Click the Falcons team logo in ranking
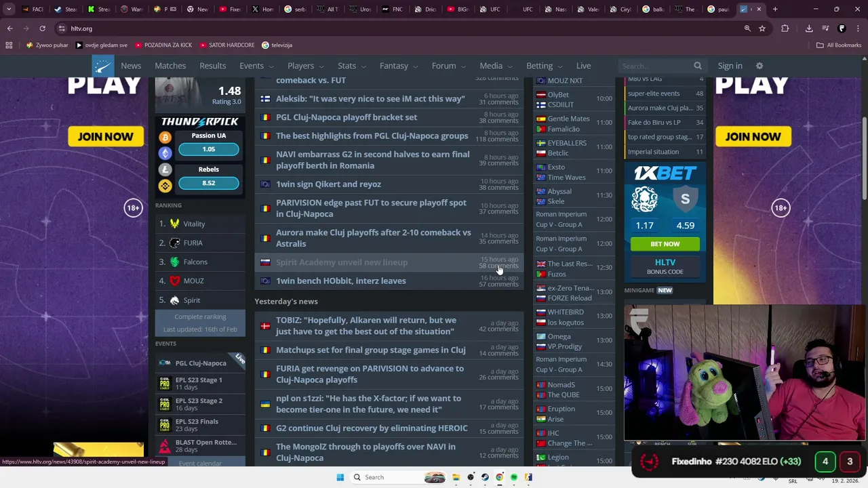The width and height of the screenshot is (868, 488). [175, 262]
